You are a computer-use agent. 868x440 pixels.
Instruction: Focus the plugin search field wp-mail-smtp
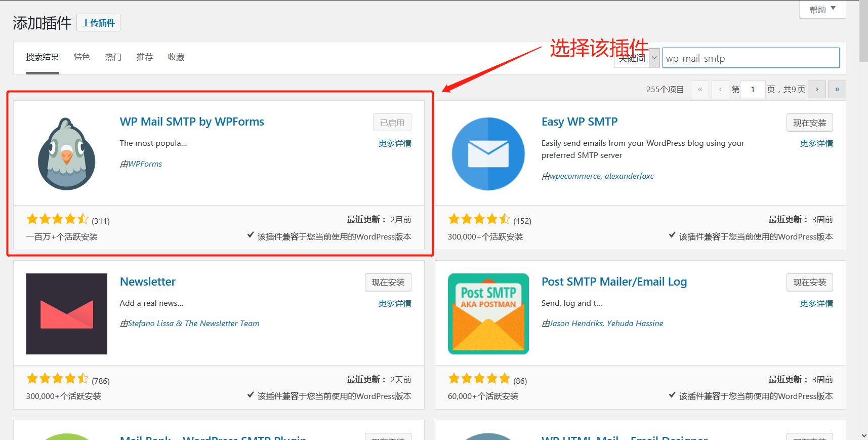[751, 58]
